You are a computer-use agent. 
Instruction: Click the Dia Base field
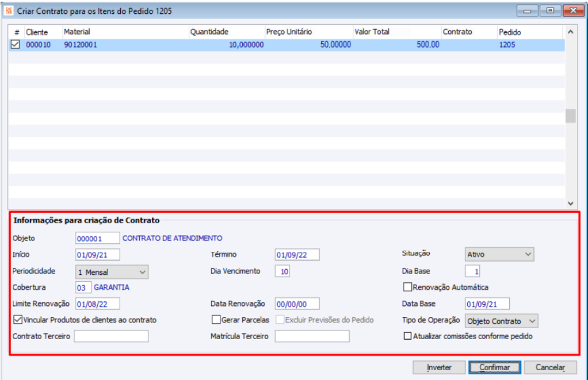click(472, 271)
